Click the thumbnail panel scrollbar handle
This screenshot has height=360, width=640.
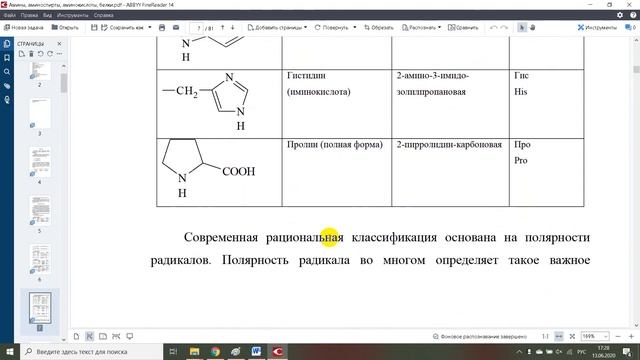64,83
